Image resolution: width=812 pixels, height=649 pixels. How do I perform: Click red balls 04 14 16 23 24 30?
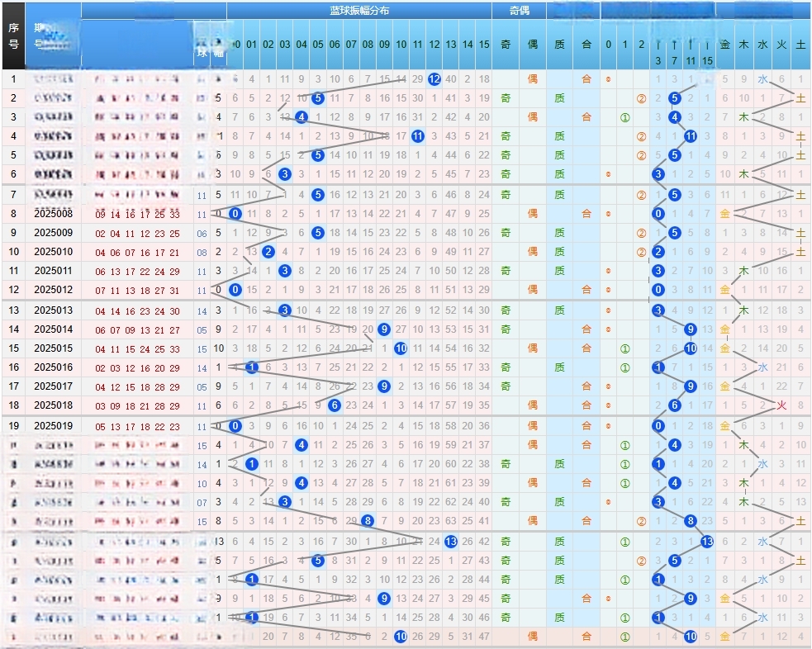137,311
